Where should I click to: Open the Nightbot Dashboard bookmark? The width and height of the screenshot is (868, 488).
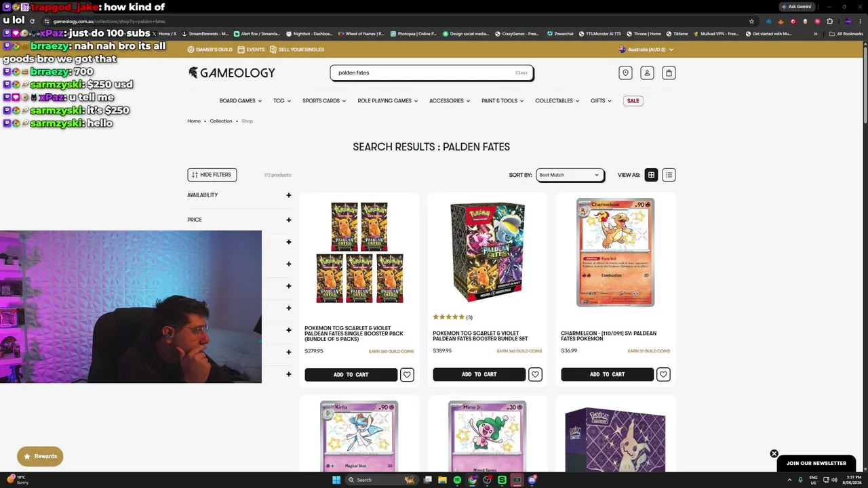(309, 34)
